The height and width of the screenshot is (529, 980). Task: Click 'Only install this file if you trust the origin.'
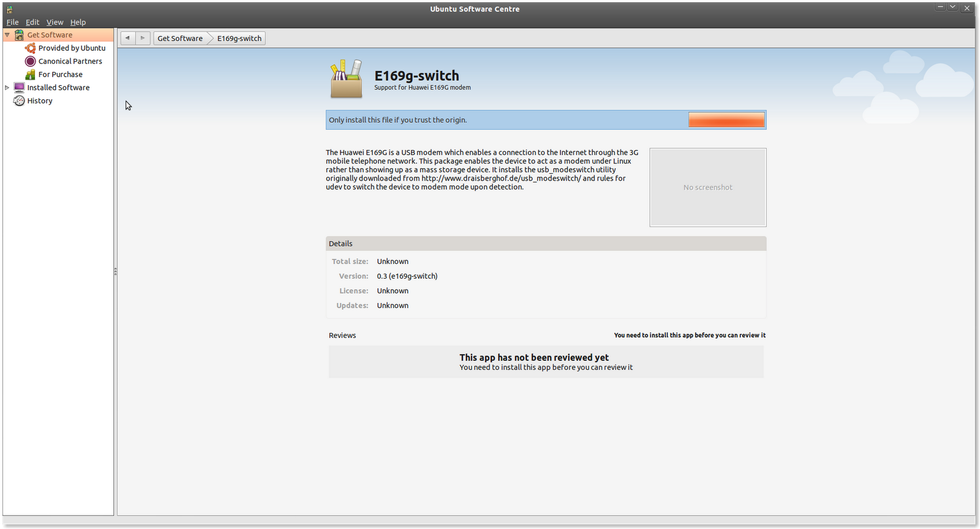tap(398, 120)
